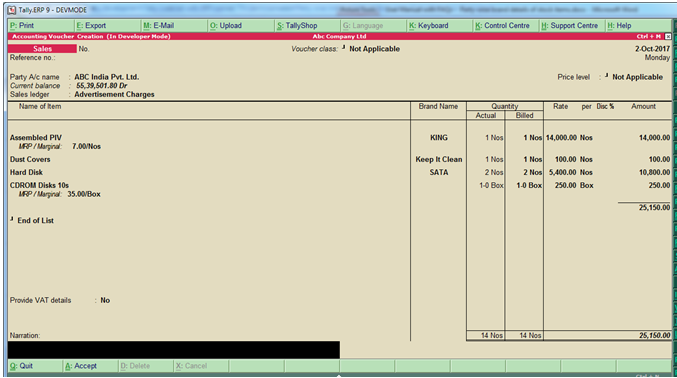Click the Tally.ERP 9 app icon in title bar
677x378 pixels.
12,10
